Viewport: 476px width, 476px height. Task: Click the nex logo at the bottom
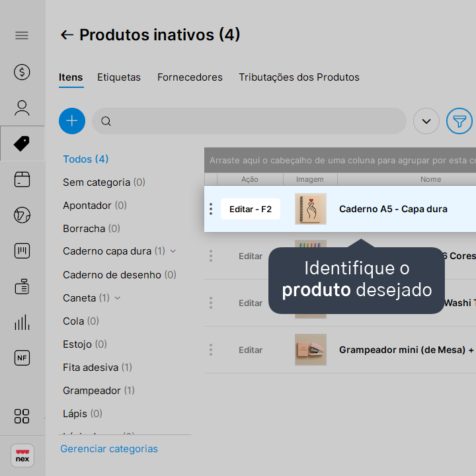(x=22, y=456)
